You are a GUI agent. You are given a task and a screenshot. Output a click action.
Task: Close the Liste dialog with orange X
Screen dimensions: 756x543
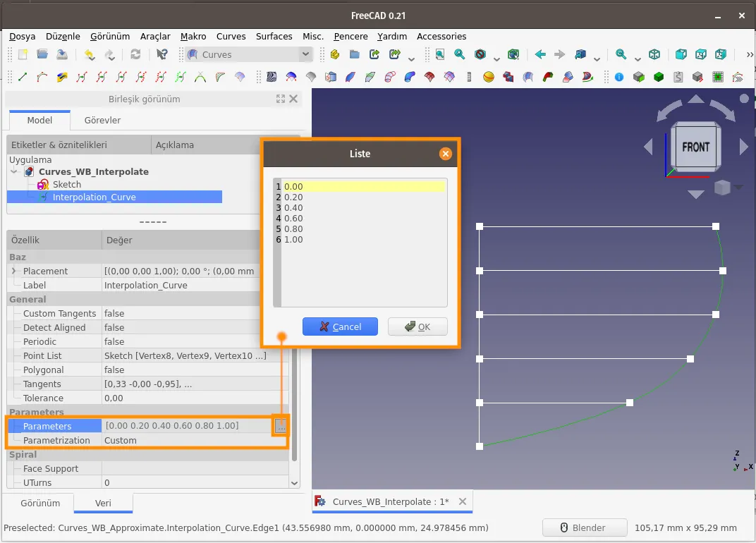pos(446,153)
